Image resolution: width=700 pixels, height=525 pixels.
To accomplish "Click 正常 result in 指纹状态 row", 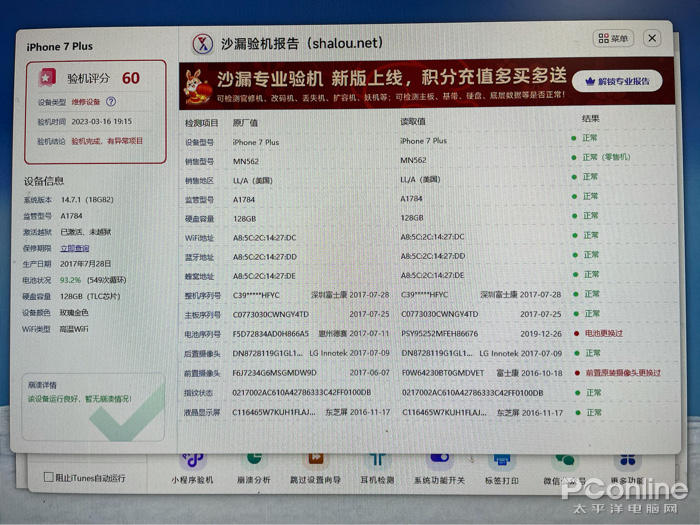I will tap(593, 392).
